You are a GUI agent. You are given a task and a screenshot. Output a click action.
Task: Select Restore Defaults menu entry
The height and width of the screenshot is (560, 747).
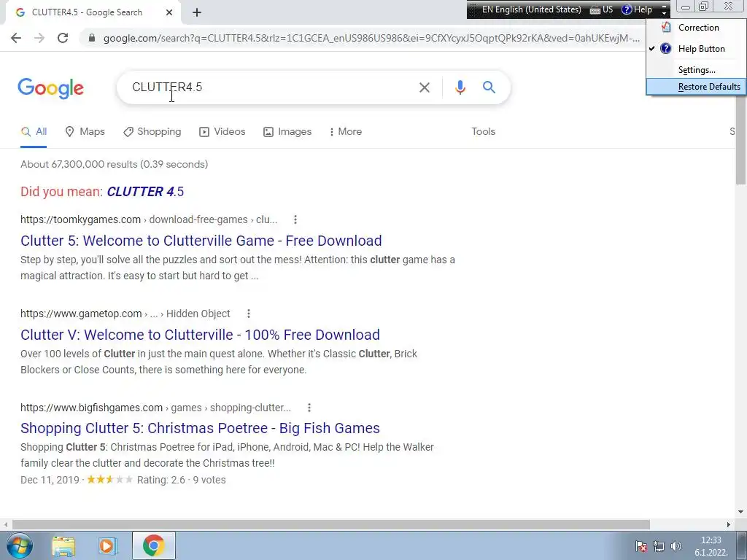[x=696, y=87]
